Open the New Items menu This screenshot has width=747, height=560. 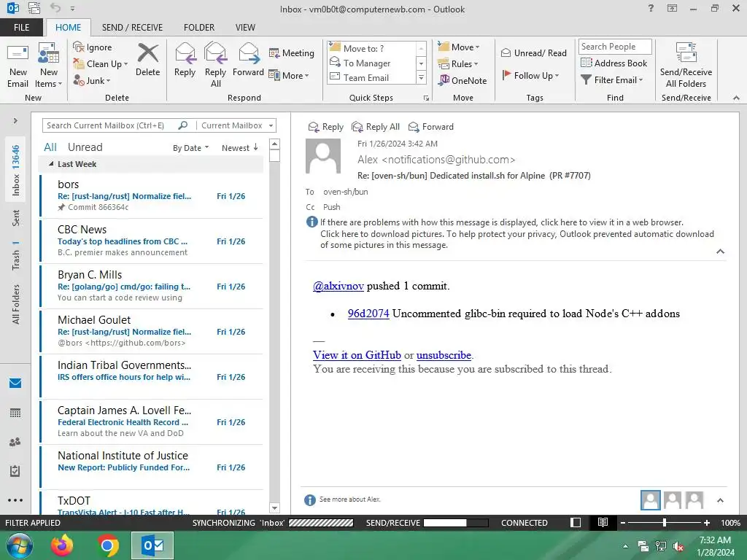pyautogui.click(x=48, y=66)
